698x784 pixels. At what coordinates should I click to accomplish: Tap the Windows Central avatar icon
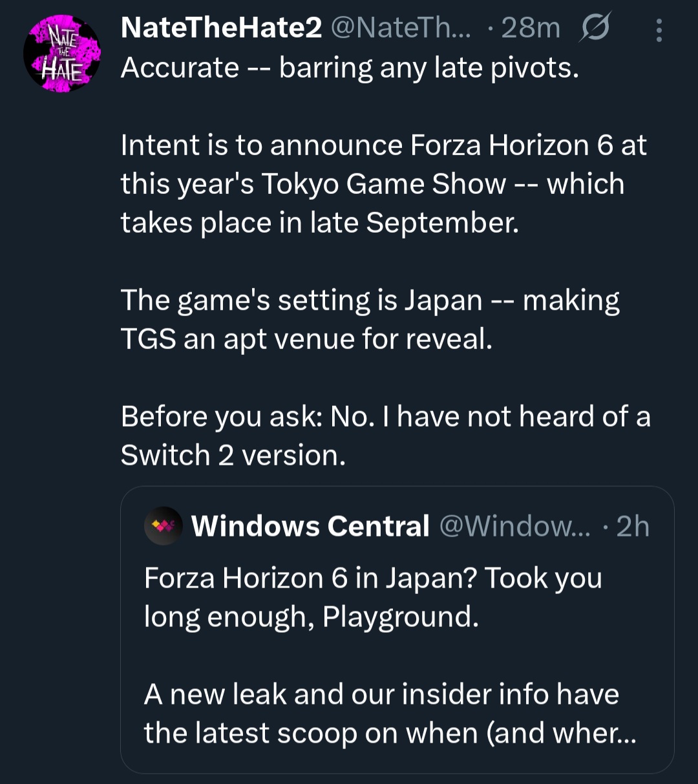[163, 526]
